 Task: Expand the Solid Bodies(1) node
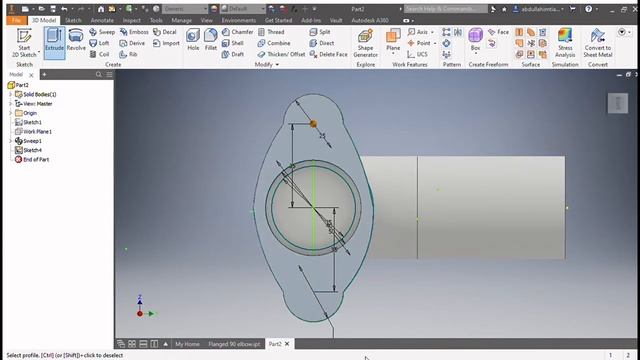tap(11, 94)
